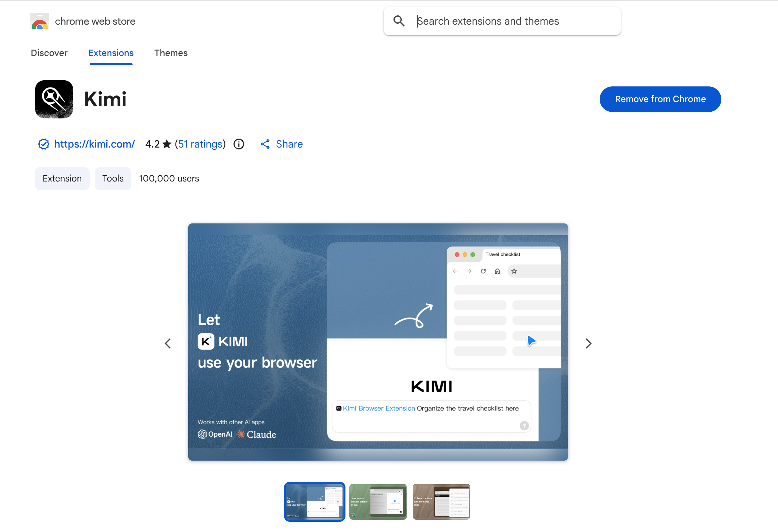Click the Kimi extension app icon
The width and height of the screenshot is (778, 532).
(x=54, y=99)
